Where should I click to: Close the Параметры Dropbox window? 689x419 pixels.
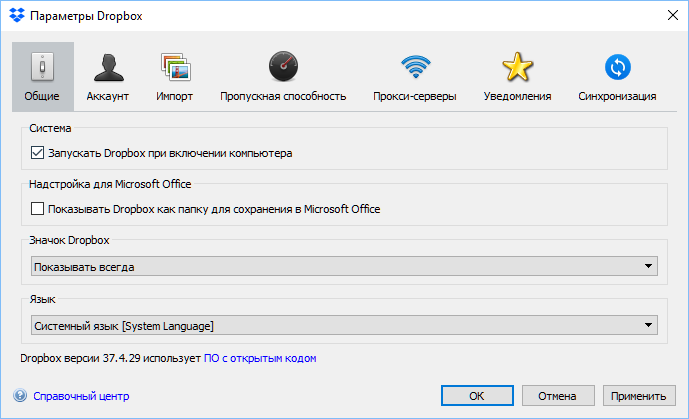pos(672,15)
